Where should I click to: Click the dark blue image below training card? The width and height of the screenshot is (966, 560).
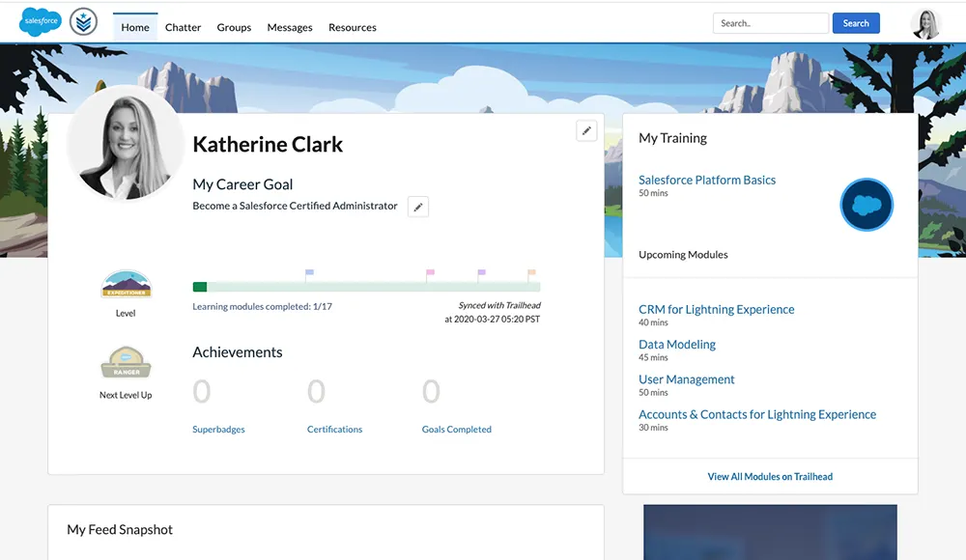click(770, 532)
